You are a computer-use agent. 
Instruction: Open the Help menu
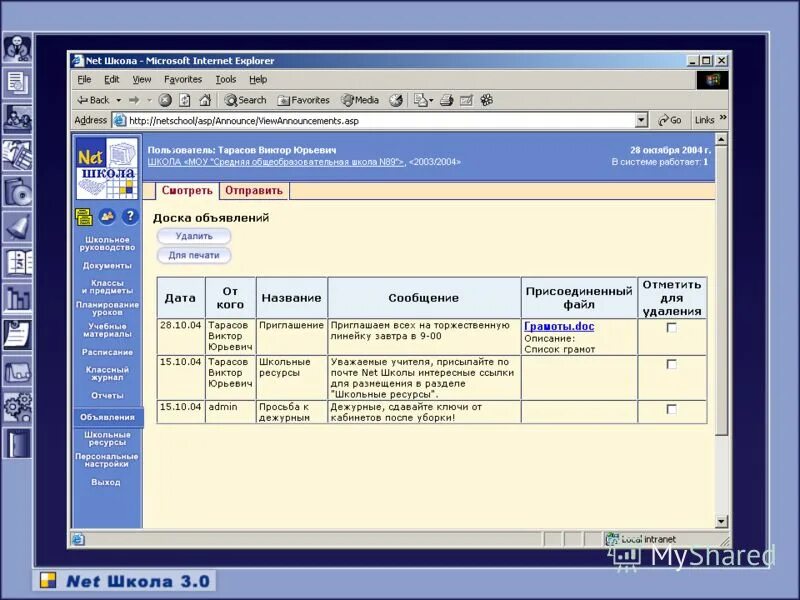(x=258, y=79)
